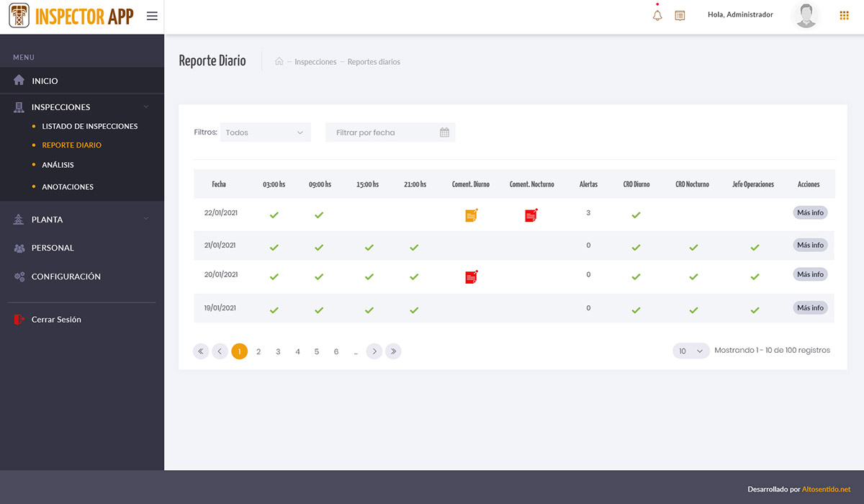Screen dimensions: 864x504
Task: Open the page size dropdown showing 10
Action: coord(690,351)
